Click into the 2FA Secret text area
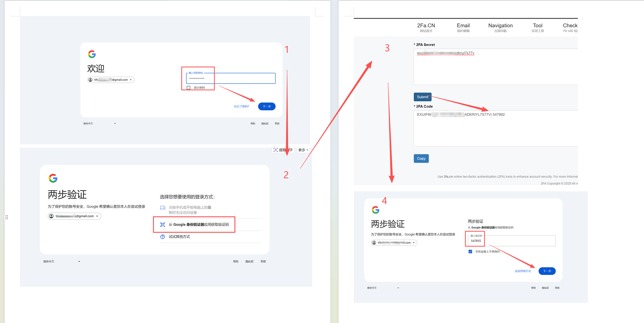 [496, 67]
